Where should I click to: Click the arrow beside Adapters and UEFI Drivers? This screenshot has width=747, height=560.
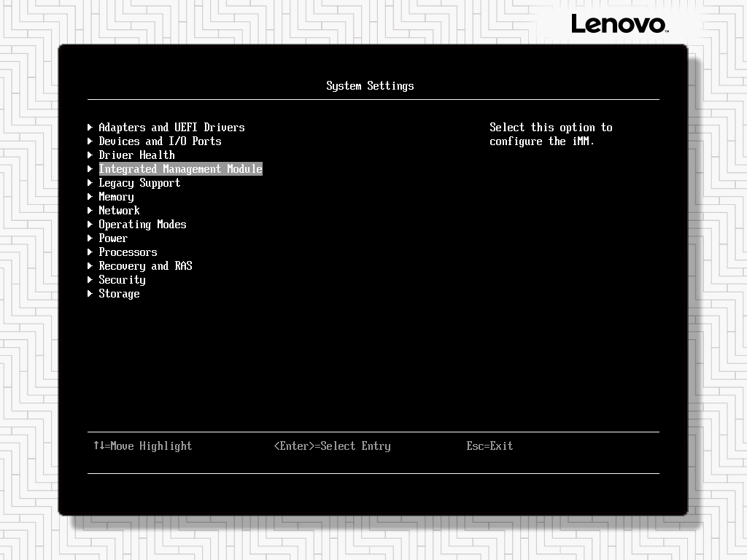90,128
